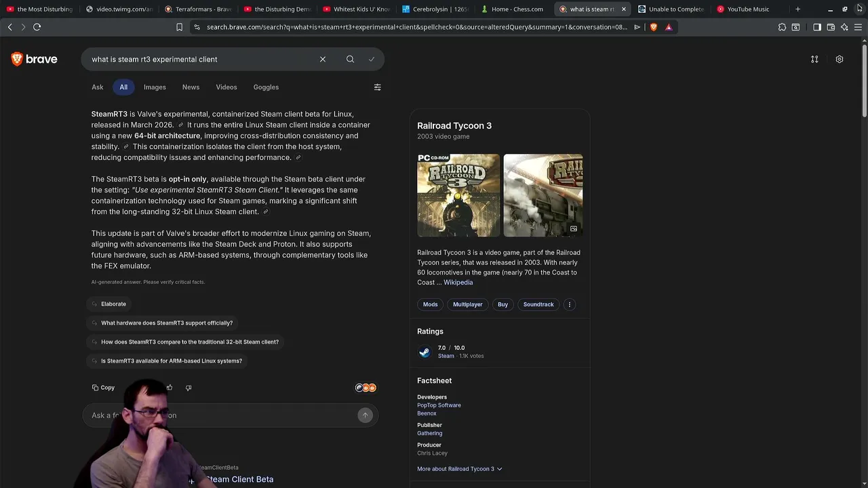The height and width of the screenshot is (488, 868).
Task: Switch to Terraformars browser tab
Action: coord(197,9)
